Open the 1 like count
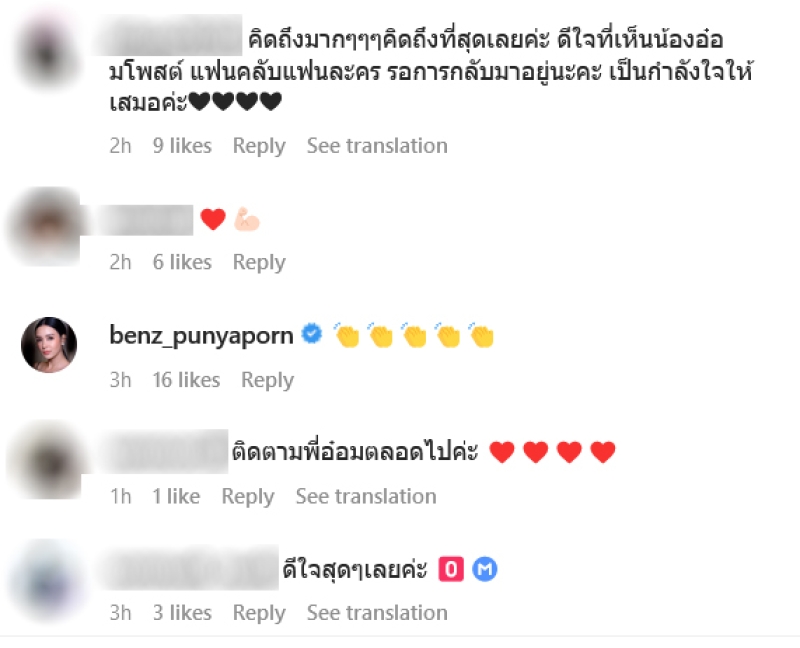Image resolution: width=800 pixels, height=648 pixels. tap(176, 496)
